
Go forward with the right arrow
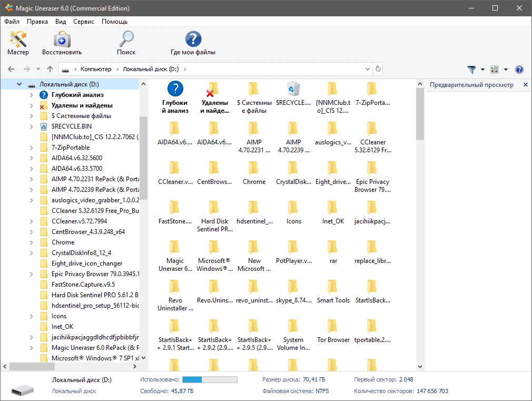point(27,69)
